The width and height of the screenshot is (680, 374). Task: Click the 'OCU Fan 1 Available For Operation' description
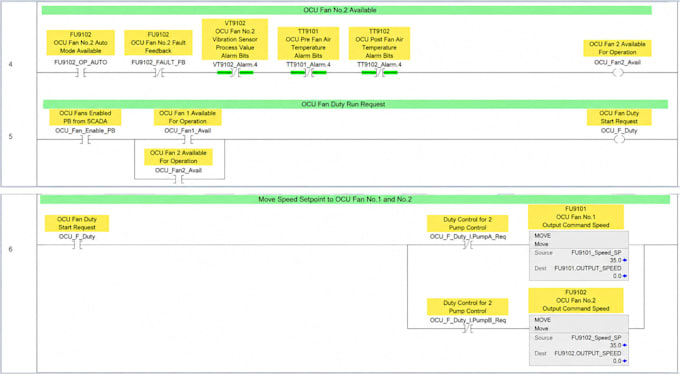coord(188,117)
